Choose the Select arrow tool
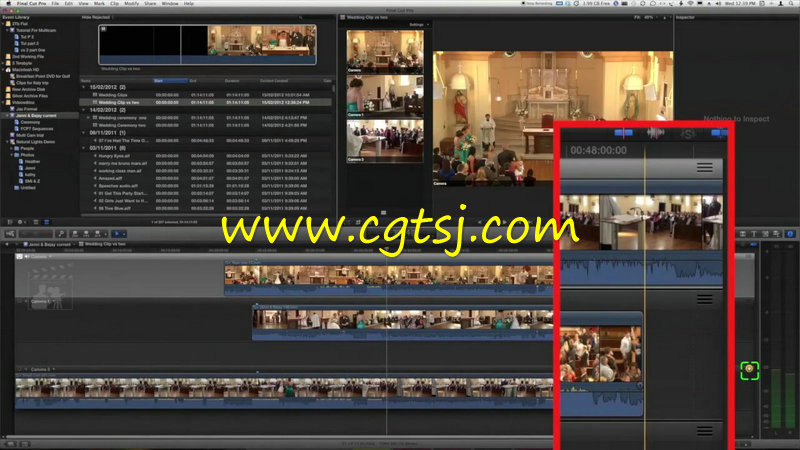800x450 pixels. pyautogui.click(x=117, y=234)
